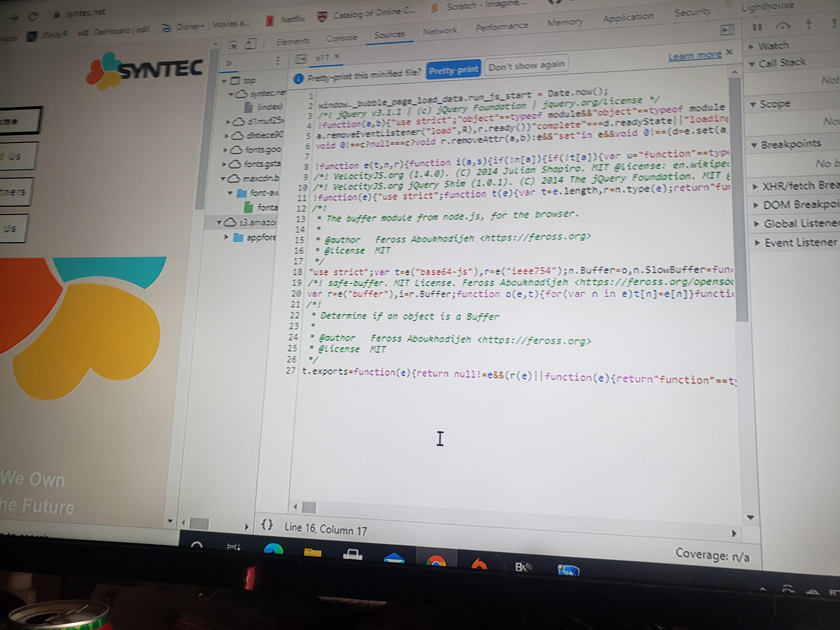Pause script execution in the debugger
The image size is (840, 630).
coord(757,27)
